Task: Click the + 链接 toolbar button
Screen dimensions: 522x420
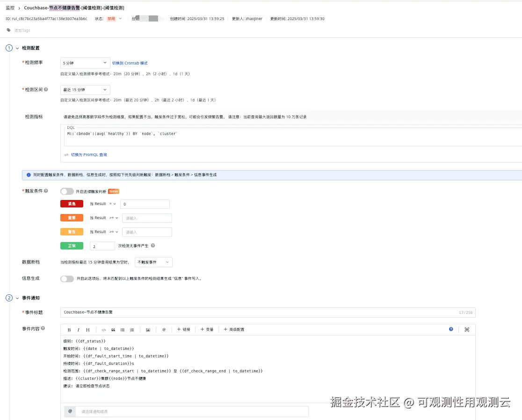Action: tap(183, 329)
